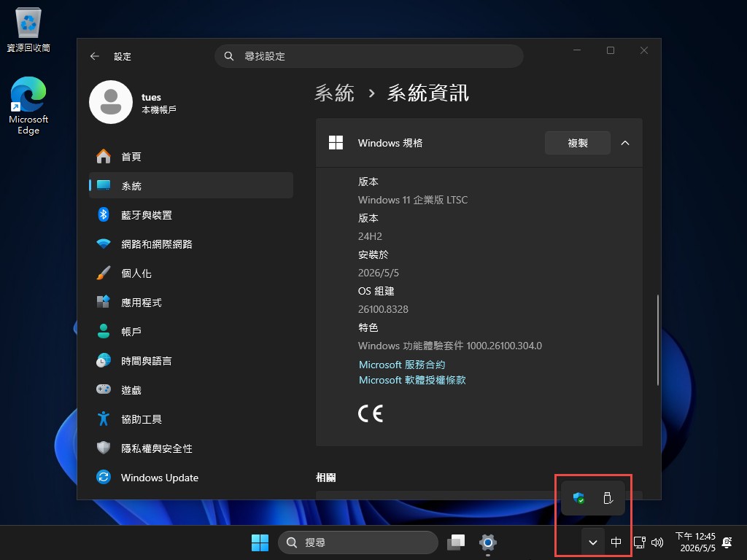
Task: Open the clock showing 下午 12:45
Action: 695,542
